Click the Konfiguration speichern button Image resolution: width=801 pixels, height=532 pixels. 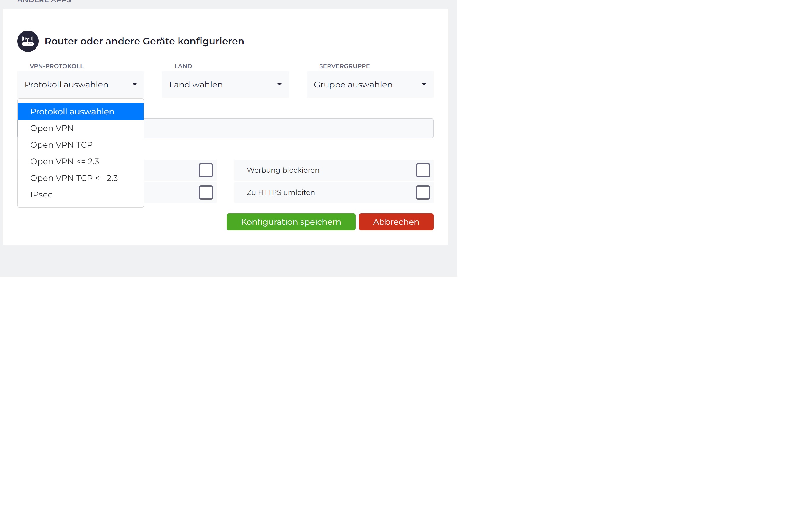coord(291,222)
